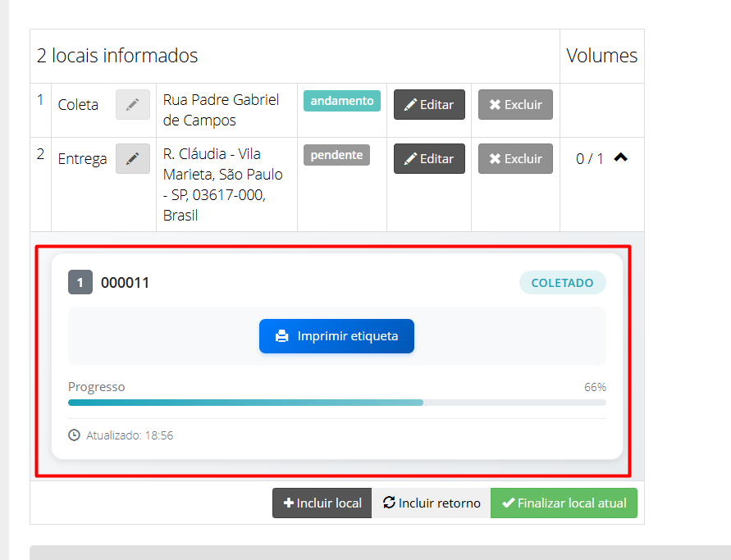Click the 66% progress value
The width and height of the screenshot is (731, 560).
pyautogui.click(x=595, y=387)
